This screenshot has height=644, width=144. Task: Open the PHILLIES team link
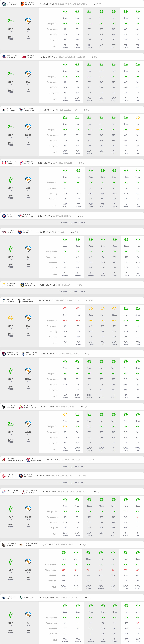pos(11,58)
